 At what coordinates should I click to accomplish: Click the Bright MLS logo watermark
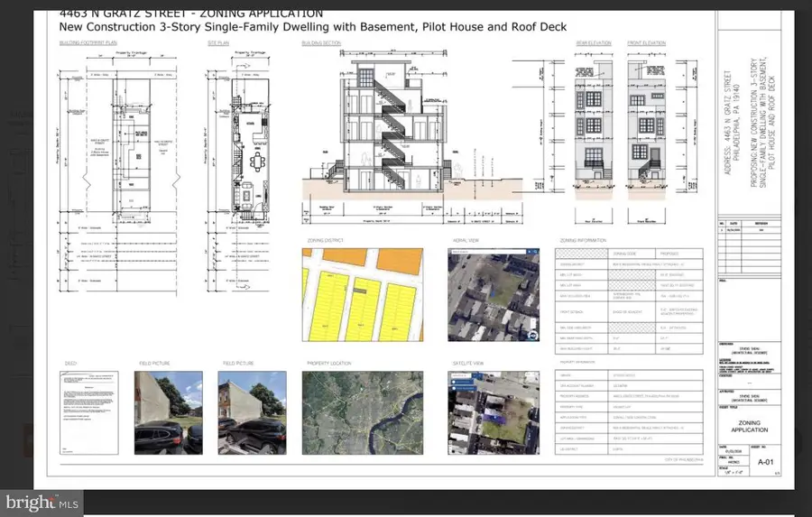tap(42, 503)
